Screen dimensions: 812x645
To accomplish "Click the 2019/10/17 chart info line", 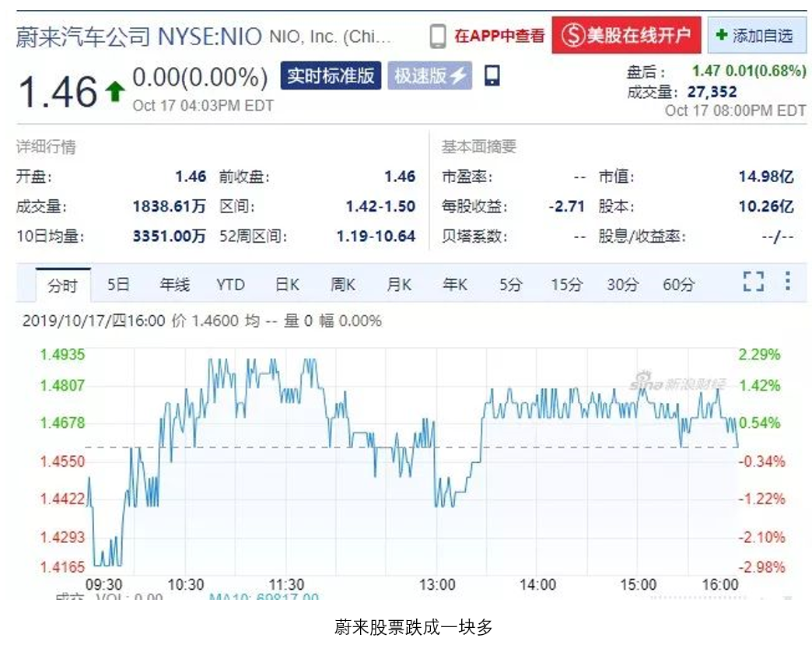I will (x=202, y=321).
